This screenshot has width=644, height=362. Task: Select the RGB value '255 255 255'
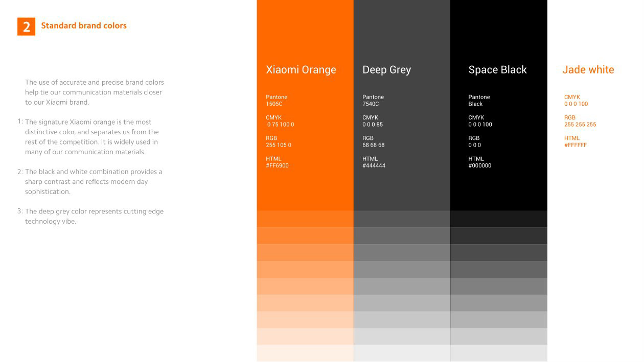coord(580,125)
